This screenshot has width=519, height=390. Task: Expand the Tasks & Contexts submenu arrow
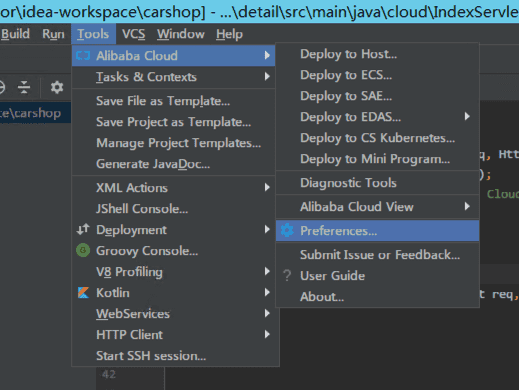click(x=267, y=77)
